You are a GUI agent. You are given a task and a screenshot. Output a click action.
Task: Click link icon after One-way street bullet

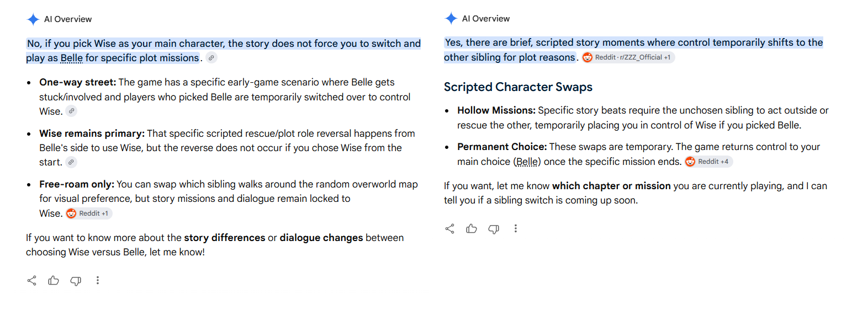click(x=71, y=111)
